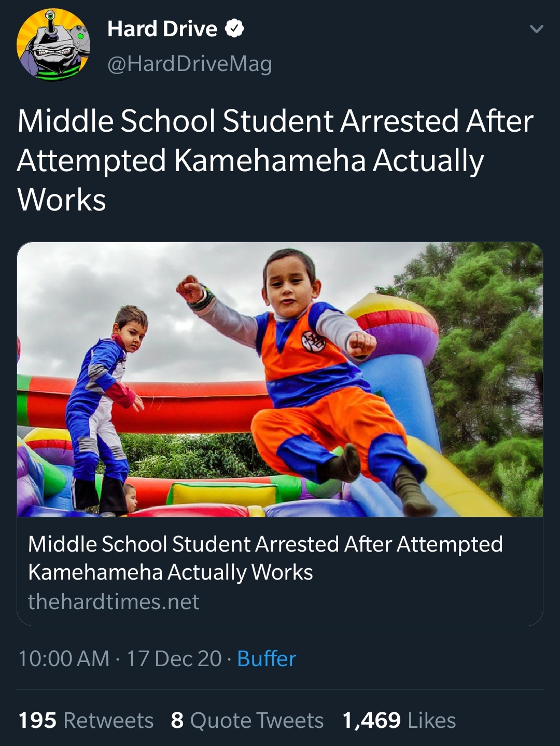View the 195 Retweets list
The height and width of the screenshot is (746, 560).
(86, 721)
